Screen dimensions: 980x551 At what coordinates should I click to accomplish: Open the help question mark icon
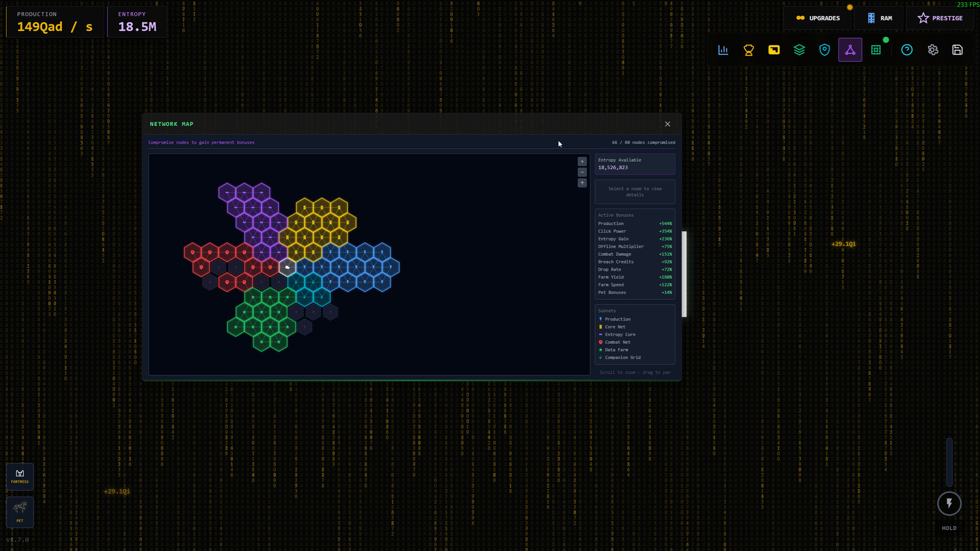click(907, 50)
